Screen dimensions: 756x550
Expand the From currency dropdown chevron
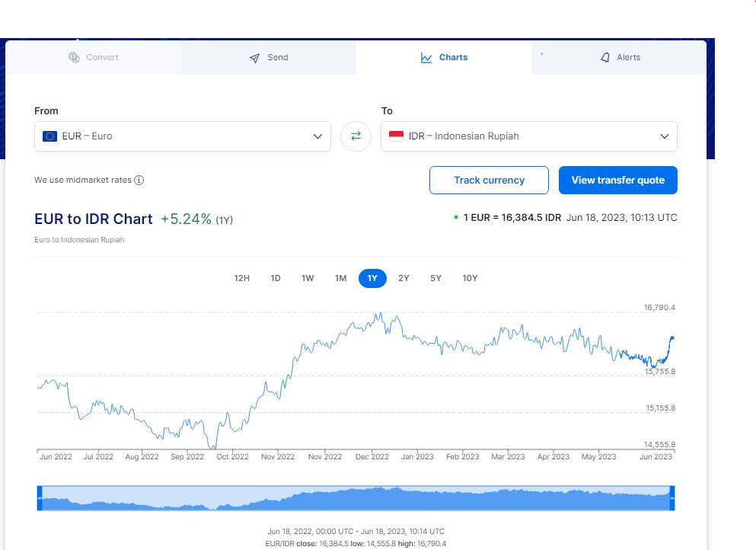pyautogui.click(x=317, y=136)
